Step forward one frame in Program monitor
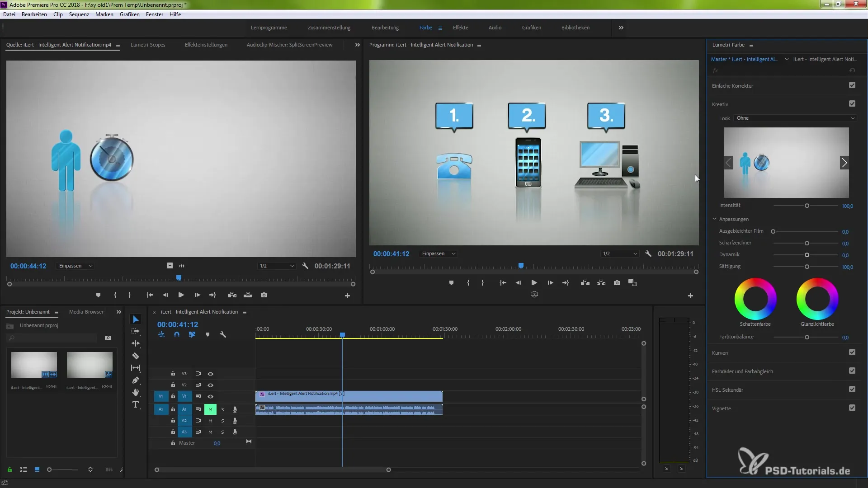Image resolution: width=868 pixels, height=488 pixels. [550, 283]
